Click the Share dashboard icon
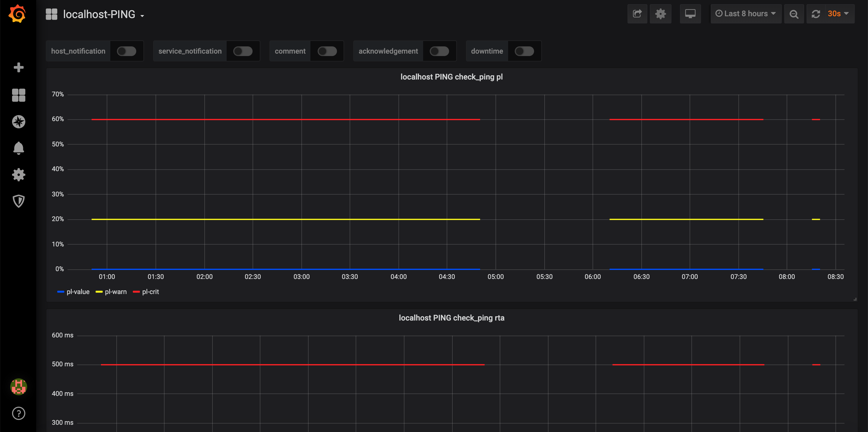Screen dimensions: 868x432 coord(637,14)
